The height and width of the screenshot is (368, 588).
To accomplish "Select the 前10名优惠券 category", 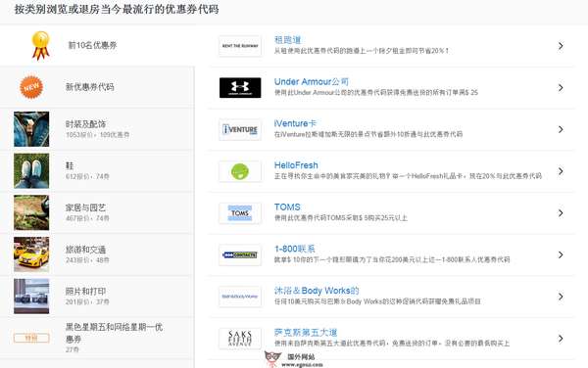I will tap(92, 45).
